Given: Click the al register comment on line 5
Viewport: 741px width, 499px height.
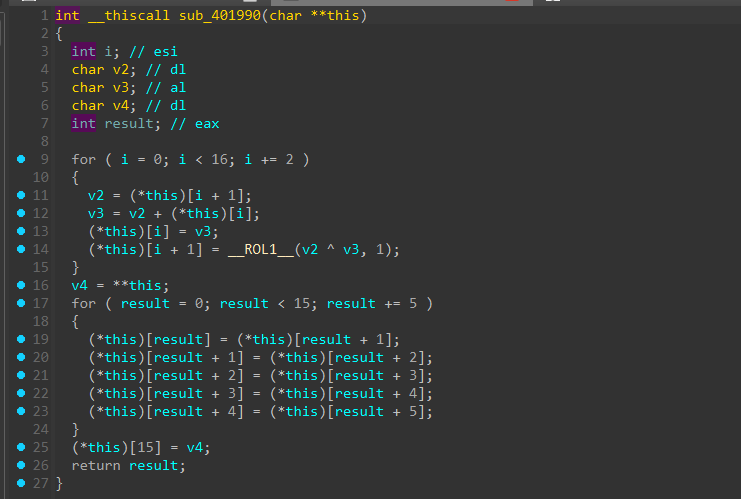Looking at the screenshot, I should tap(178, 87).
